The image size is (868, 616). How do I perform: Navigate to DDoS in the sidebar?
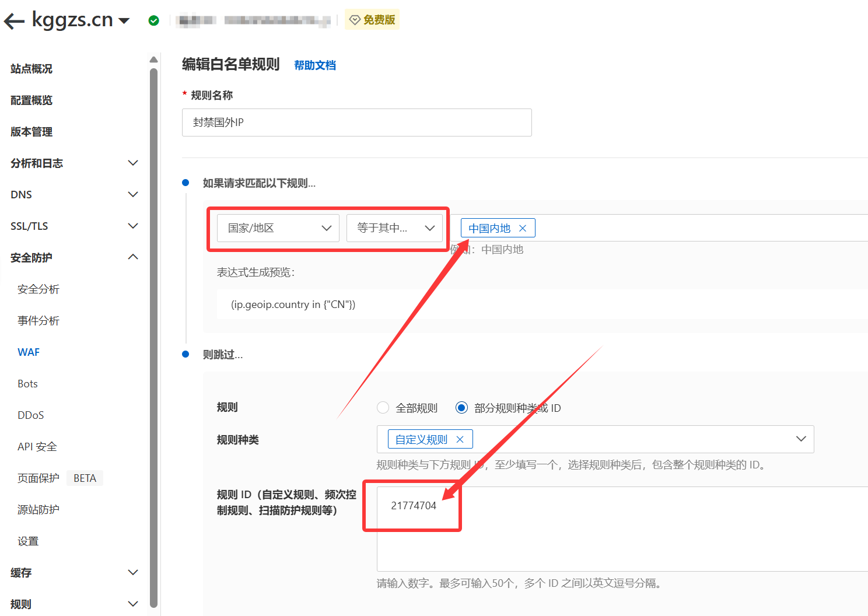tap(30, 415)
